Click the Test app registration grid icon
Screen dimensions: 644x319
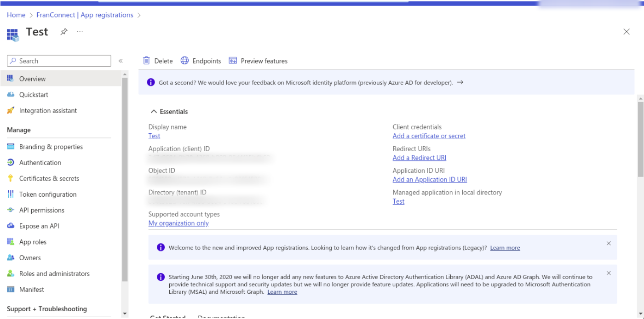pos(12,35)
